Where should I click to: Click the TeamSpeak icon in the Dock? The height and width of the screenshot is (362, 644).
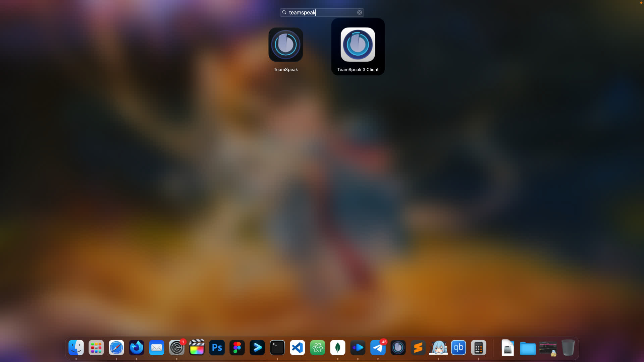point(398,348)
